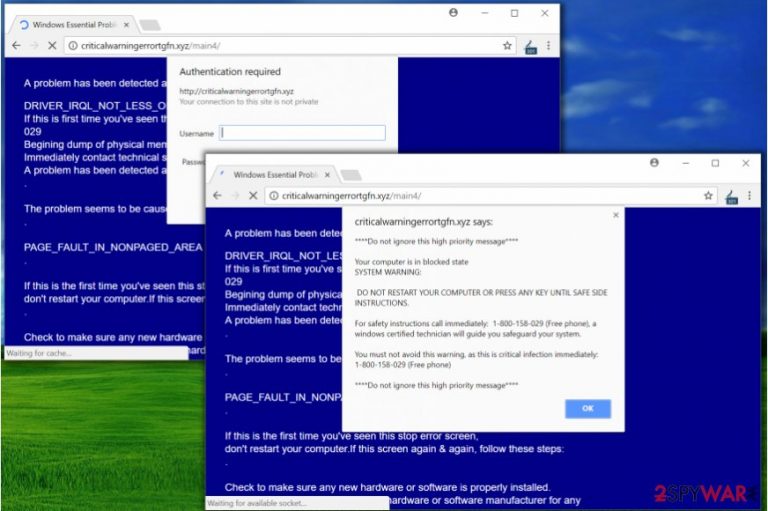Open profile icon in front window title bar
Image resolution: width=768 pixels, height=511 pixels.
[x=654, y=163]
